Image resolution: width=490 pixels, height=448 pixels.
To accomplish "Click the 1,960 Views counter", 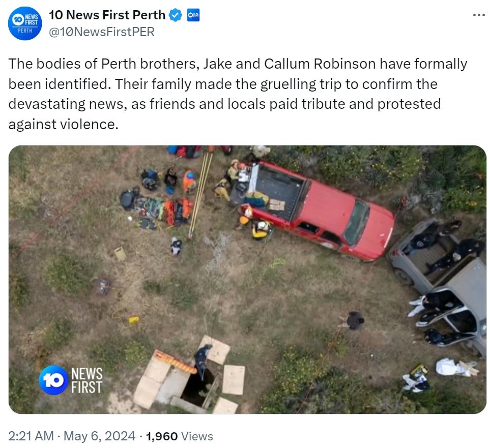I will coord(180,436).
